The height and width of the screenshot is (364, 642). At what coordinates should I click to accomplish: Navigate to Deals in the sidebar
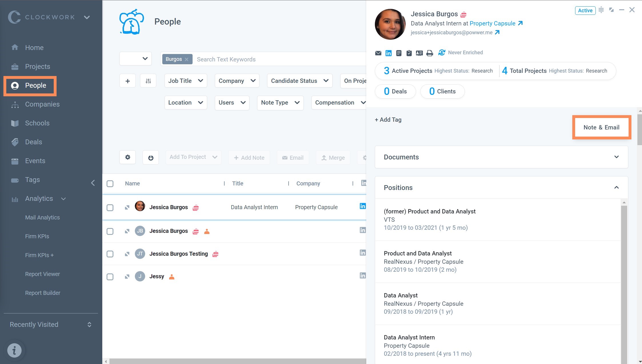coord(33,142)
